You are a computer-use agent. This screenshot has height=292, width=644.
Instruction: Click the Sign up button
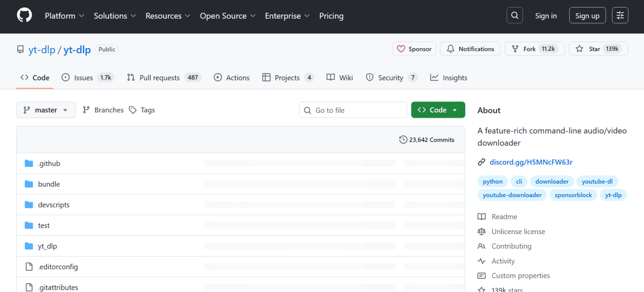pyautogui.click(x=587, y=16)
